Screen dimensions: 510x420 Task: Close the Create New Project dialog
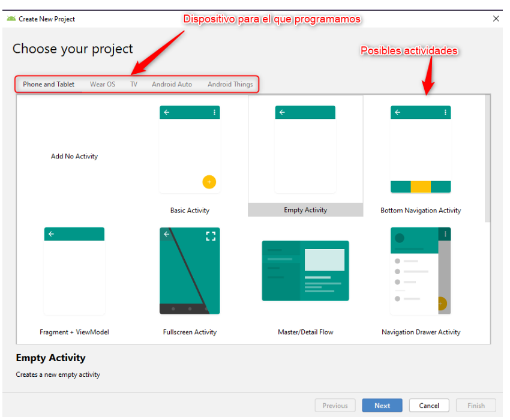click(x=496, y=19)
